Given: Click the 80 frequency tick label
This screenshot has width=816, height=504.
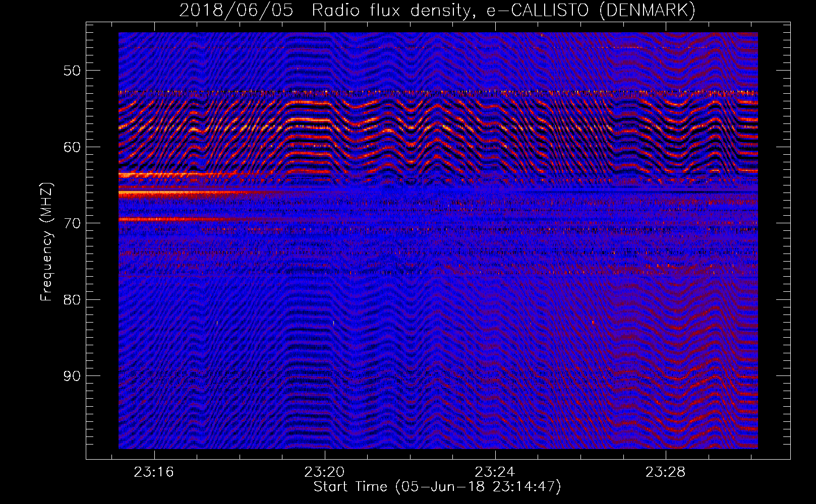Looking at the screenshot, I should click(72, 300).
